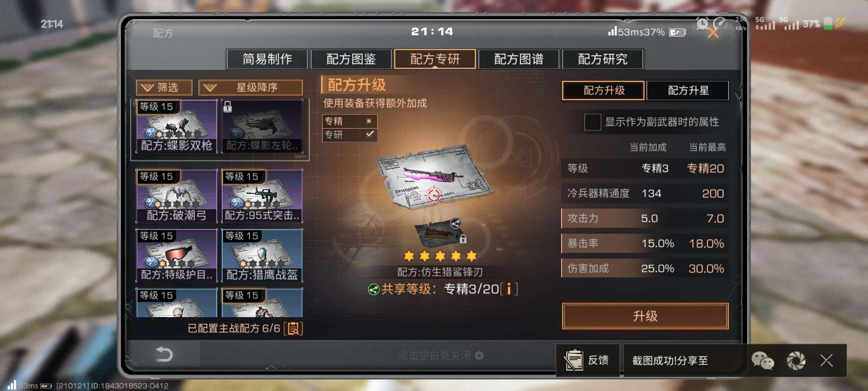Image resolution: width=868 pixels, height=391 pixels.
Task: Click the 升级 upgrade button
Action: 645,316
